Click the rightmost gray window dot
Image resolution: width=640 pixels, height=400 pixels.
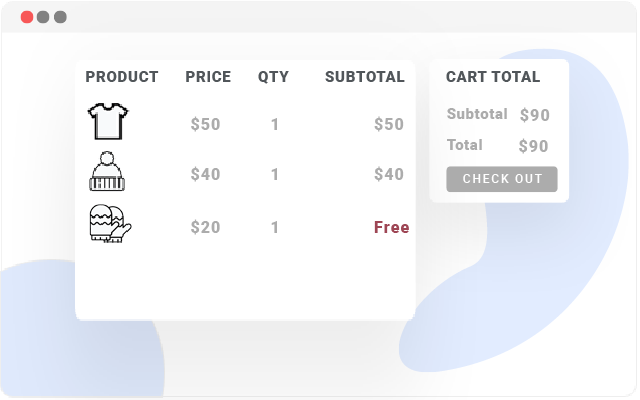coord(60,17)
